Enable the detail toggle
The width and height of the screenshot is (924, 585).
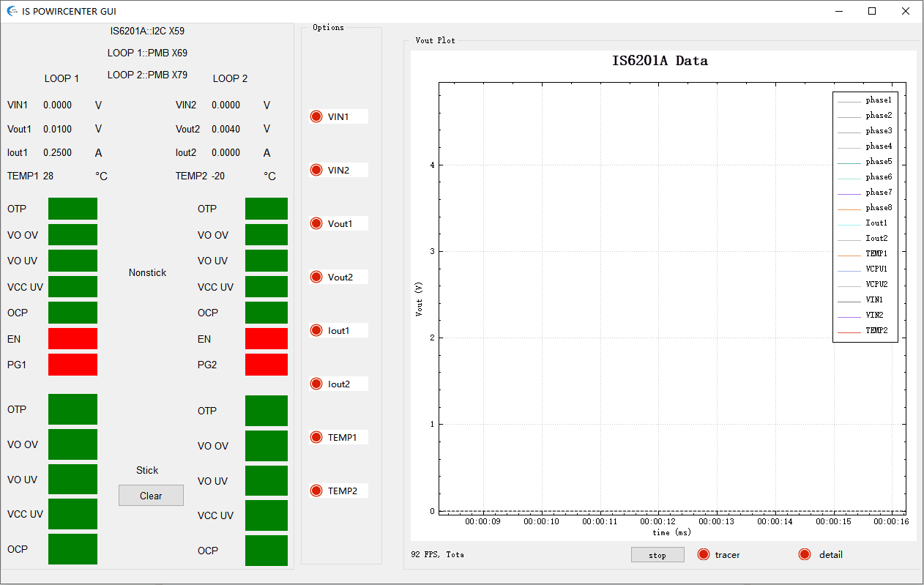point(805,554)
